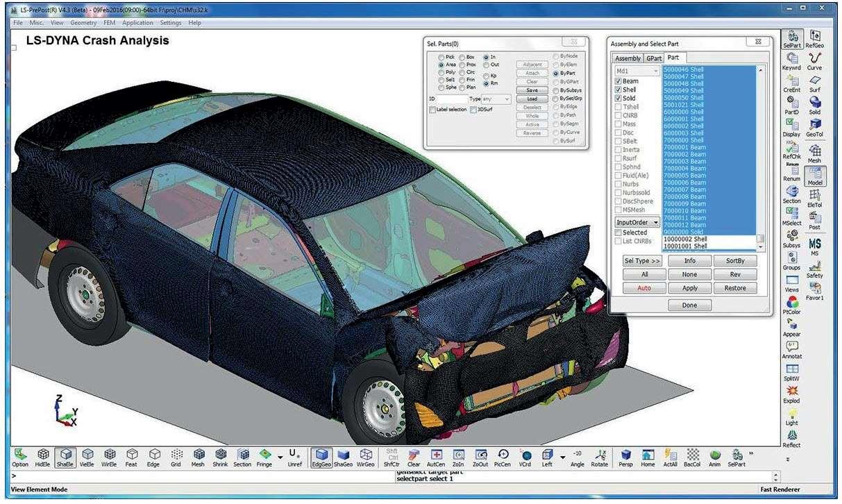The width and height of the screenshot is (842, 504).
Task: Open the InputOrder dropdown
Action: (x=637, y=222)
